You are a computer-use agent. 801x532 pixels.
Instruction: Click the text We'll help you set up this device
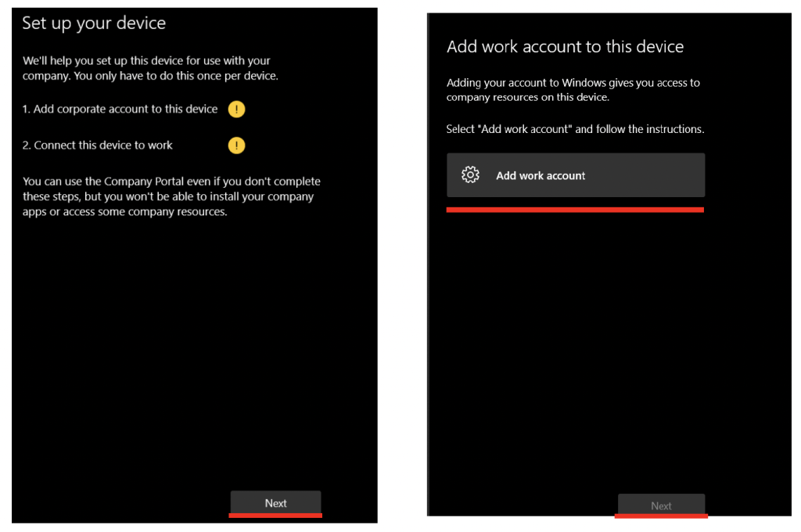click(x=150, y=68)
